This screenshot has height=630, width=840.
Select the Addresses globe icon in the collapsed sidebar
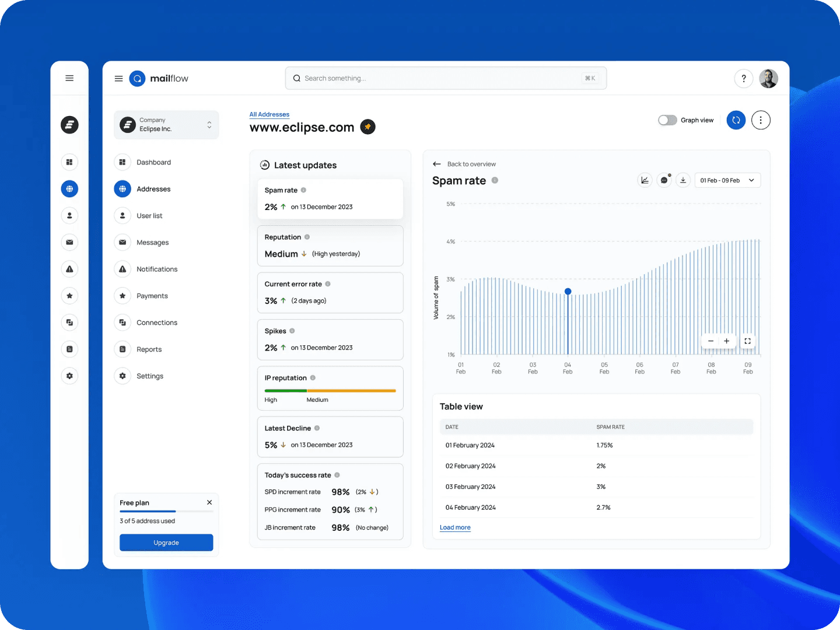(69, 189)
